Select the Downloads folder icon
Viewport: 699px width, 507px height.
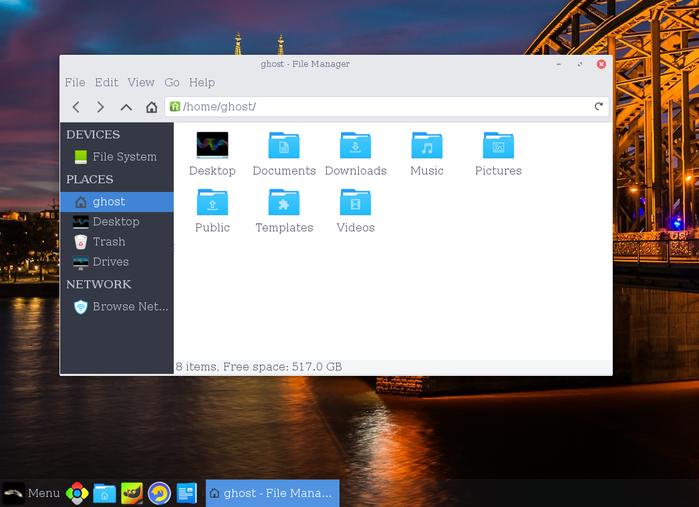tap(355, 146)
